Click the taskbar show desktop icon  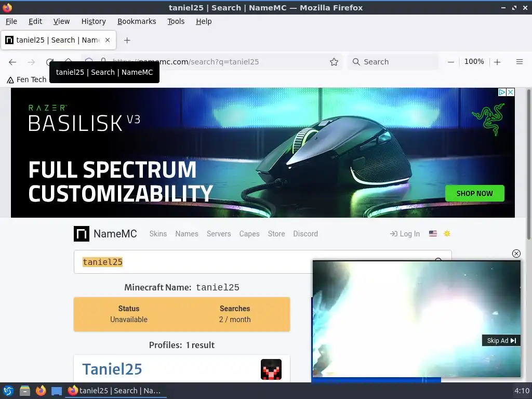click(57, 391)
